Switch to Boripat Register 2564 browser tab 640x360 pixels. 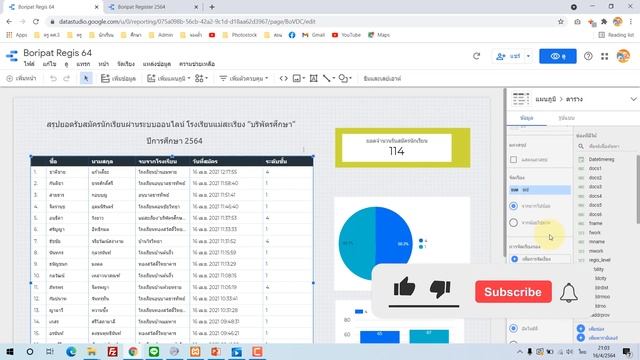152,7
